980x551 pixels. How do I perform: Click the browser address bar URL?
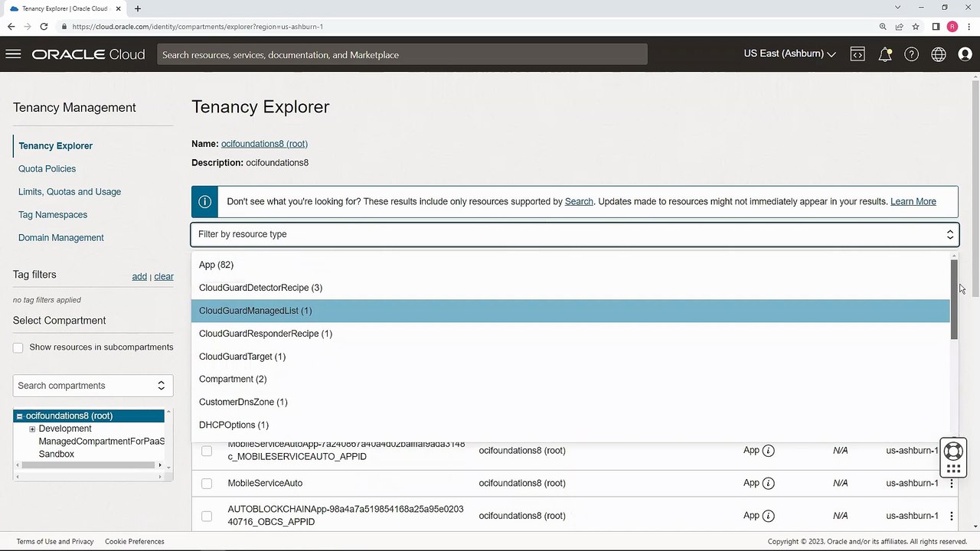(x=198, y=27)
